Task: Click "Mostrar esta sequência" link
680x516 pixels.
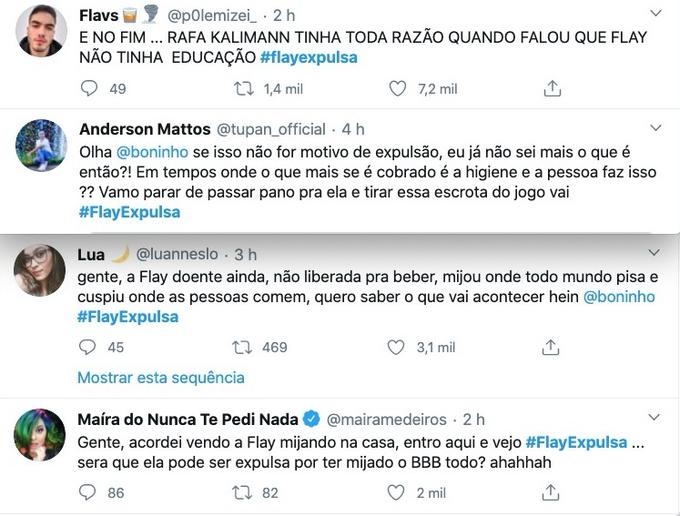Action: [x=161, y=378]
